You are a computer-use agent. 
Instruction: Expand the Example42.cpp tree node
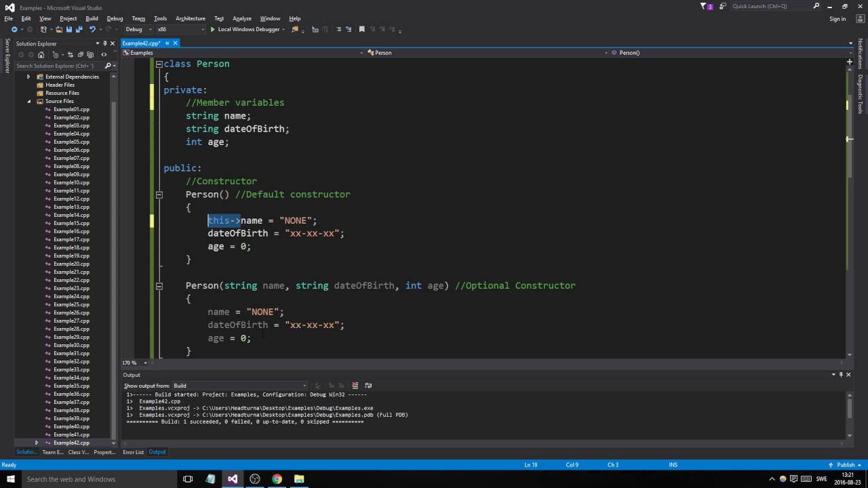pyautogui.click(x=37, y=443)
